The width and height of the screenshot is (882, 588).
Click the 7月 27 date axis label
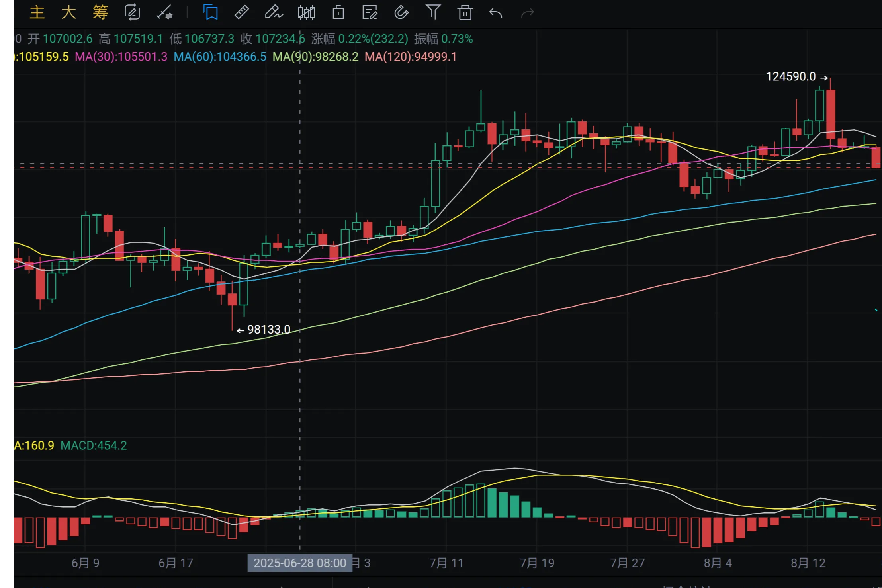coord(627,563)
